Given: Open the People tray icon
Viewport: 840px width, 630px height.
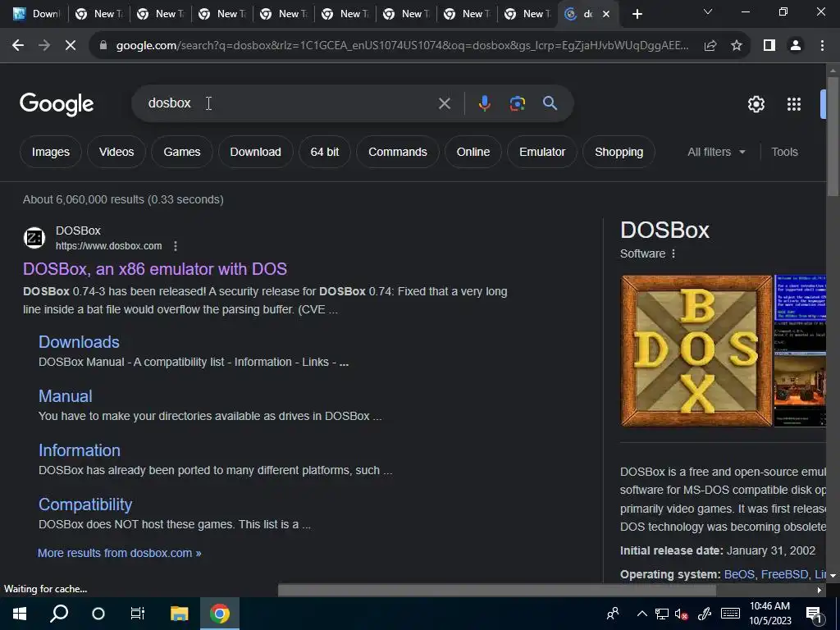Looking at the screenshot, I should click(x=612, y=614).
